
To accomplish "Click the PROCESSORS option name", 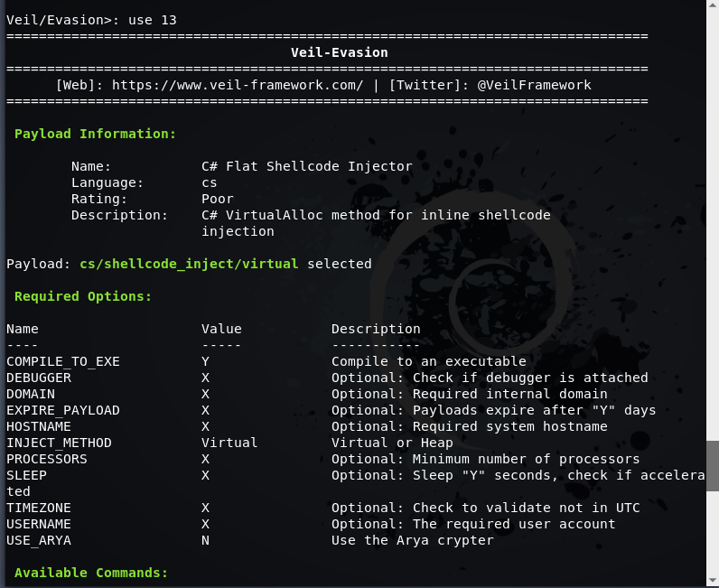I will (x=47, y=459).
